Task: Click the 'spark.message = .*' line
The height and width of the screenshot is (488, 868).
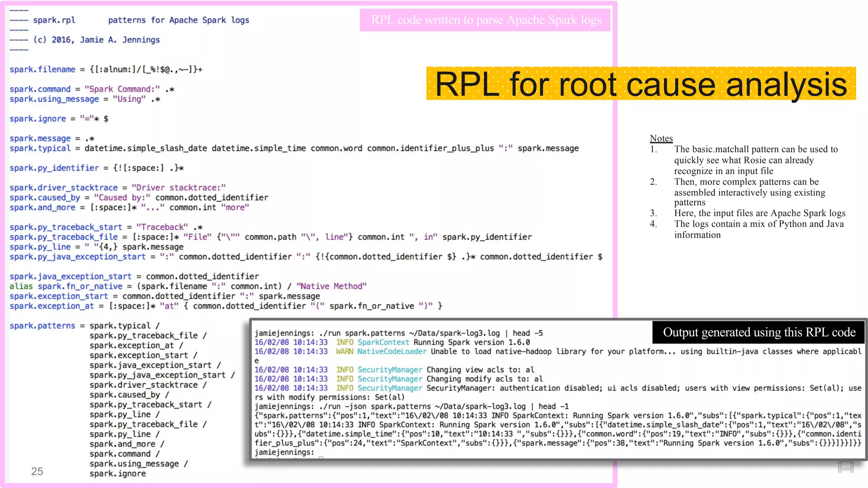Action: pos(52,139)
